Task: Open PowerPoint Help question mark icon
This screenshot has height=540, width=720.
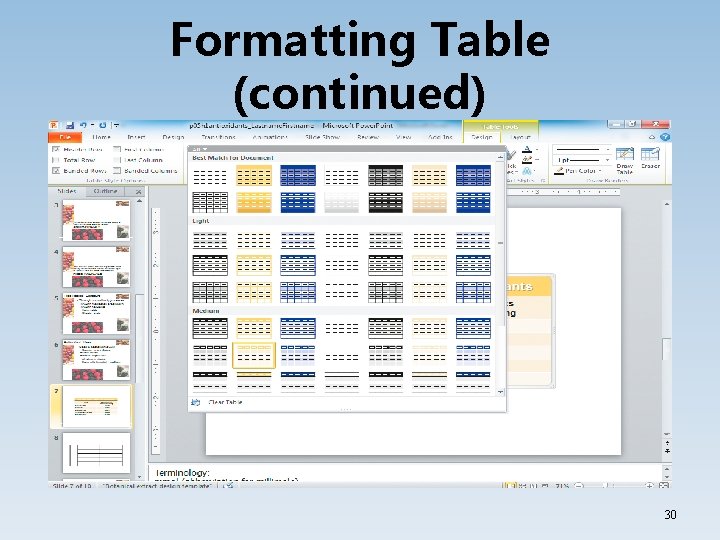Action: [x=665, y=137]
